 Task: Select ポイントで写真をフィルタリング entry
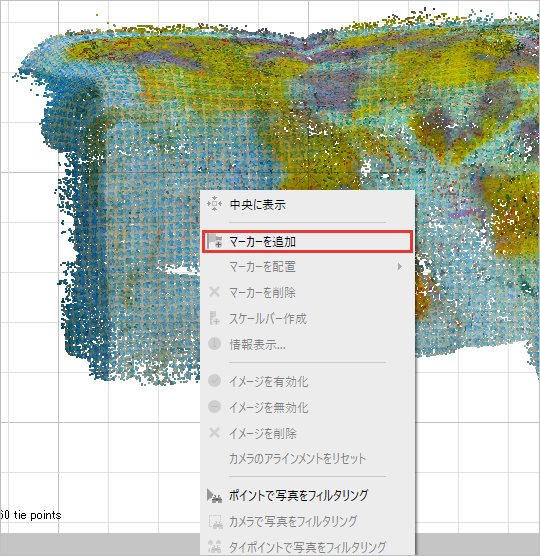point(307,495)
